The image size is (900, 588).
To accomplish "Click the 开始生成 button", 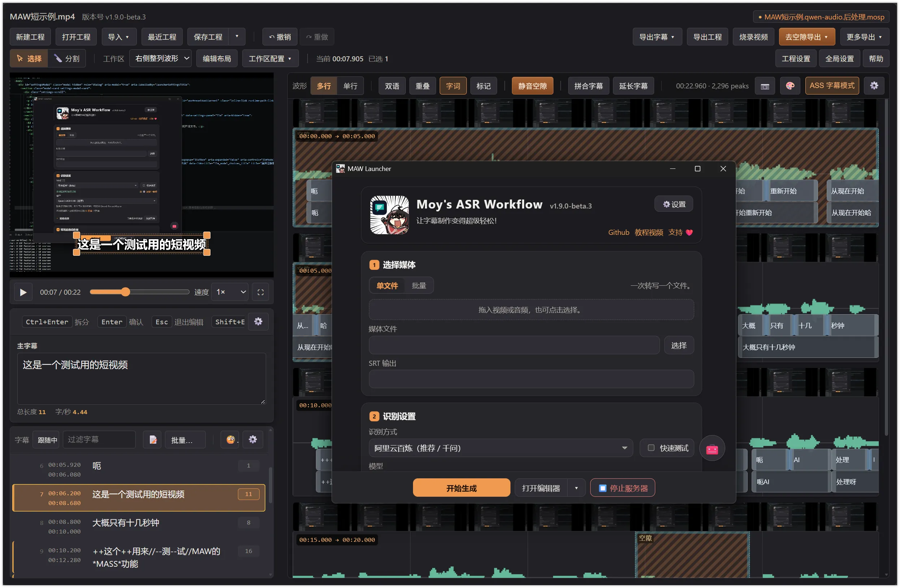I will point(461,488).
